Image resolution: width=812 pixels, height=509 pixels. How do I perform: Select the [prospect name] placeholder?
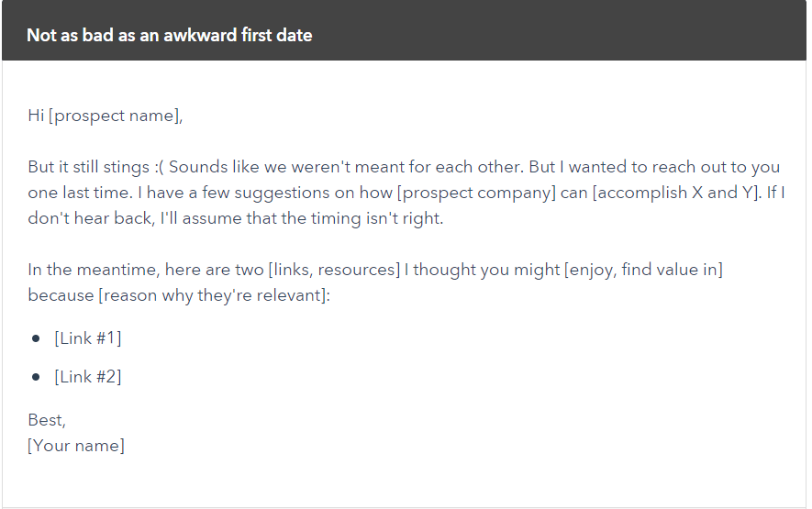[114, 116]
